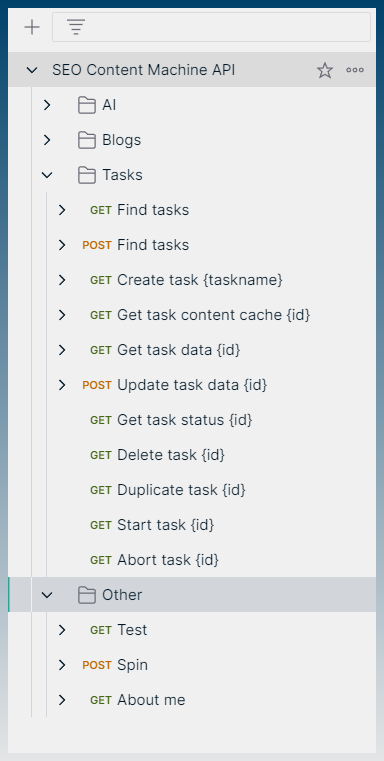The width and height of the screenshot is (384, 761).
Task: Expand the Blogs folder chevron
Action: (47, 140)
